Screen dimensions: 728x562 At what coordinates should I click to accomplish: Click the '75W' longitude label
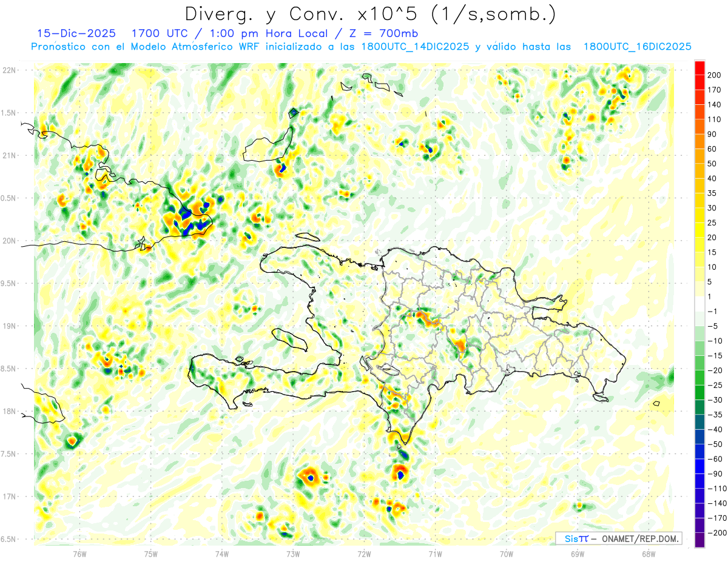pyautogui.click(x=150, y=554)
